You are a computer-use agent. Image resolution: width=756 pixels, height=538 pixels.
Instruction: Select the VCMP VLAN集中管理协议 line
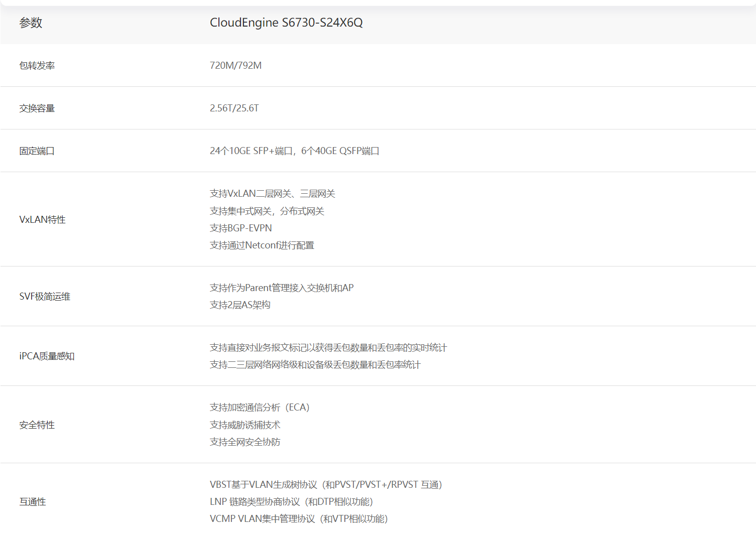[x=299, y=519]
